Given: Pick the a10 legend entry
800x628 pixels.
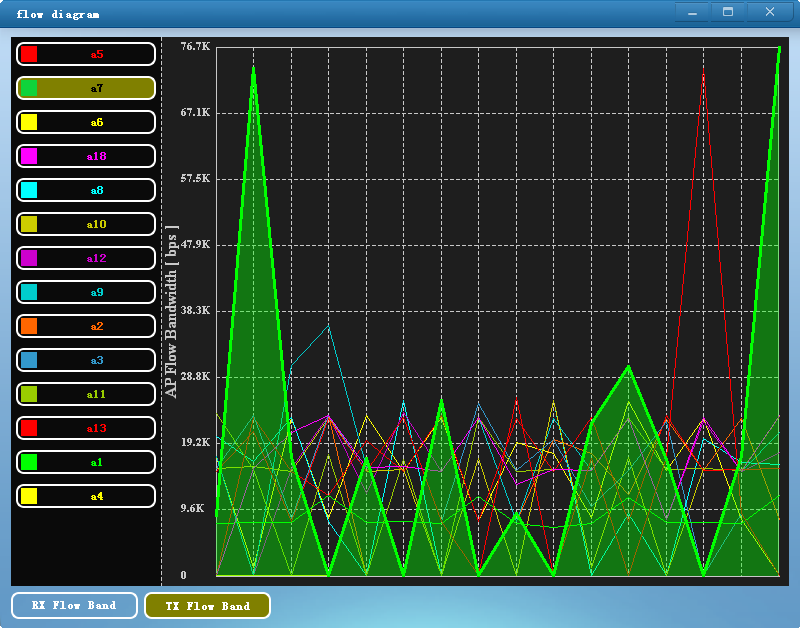Looking at the screenshot, I should [86, 224].
